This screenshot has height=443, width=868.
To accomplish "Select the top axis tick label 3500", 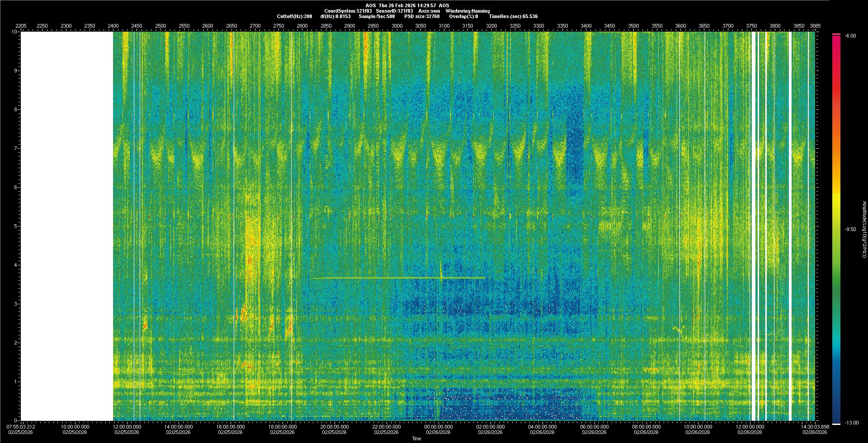I will (633, 26).
